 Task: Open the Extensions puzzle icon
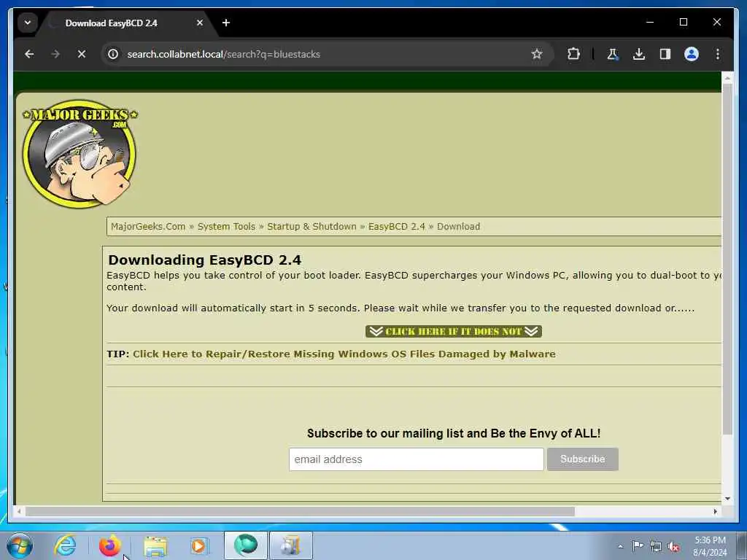coord(573,54)
